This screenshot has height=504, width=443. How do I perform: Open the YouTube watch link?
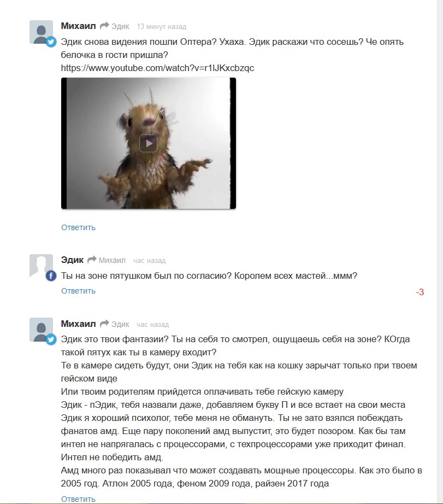[x=157, y=68]
